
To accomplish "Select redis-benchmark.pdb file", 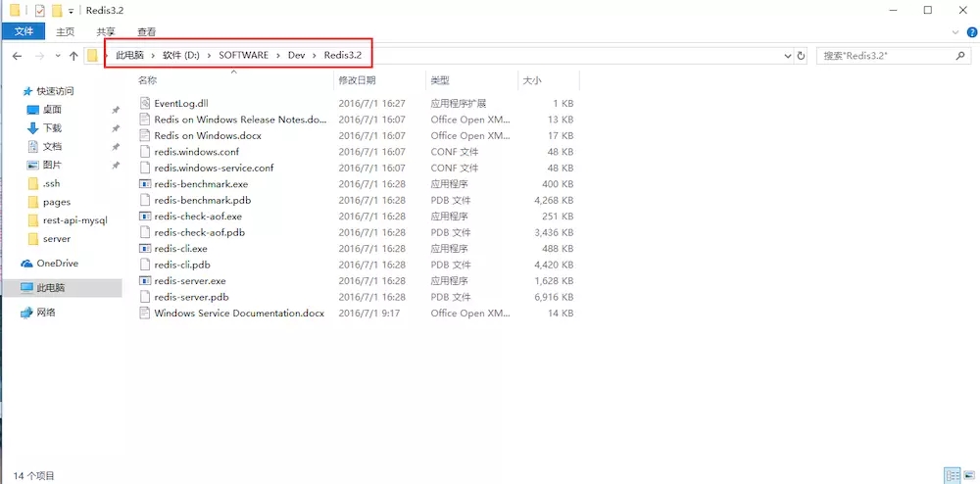I will point(203,201).
